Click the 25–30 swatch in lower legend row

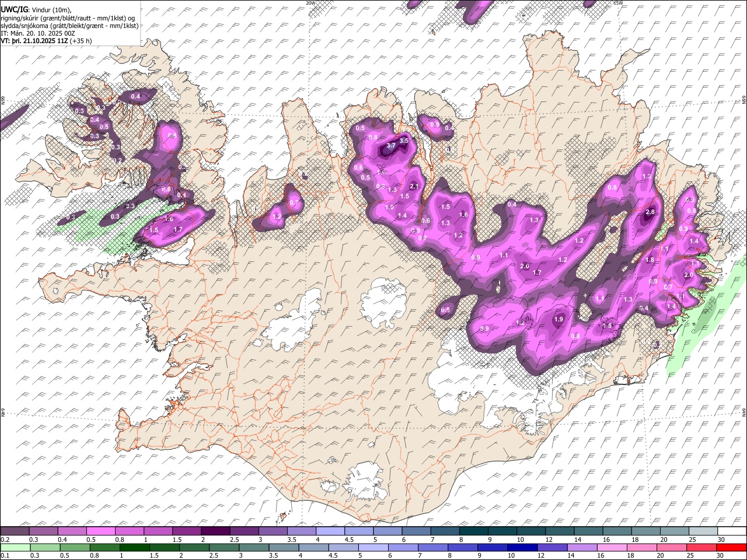(x=700, y=547)
